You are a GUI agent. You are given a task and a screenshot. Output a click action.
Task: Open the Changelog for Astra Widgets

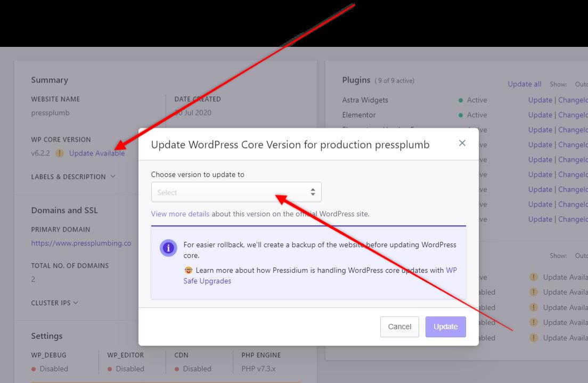coord(573,100)
